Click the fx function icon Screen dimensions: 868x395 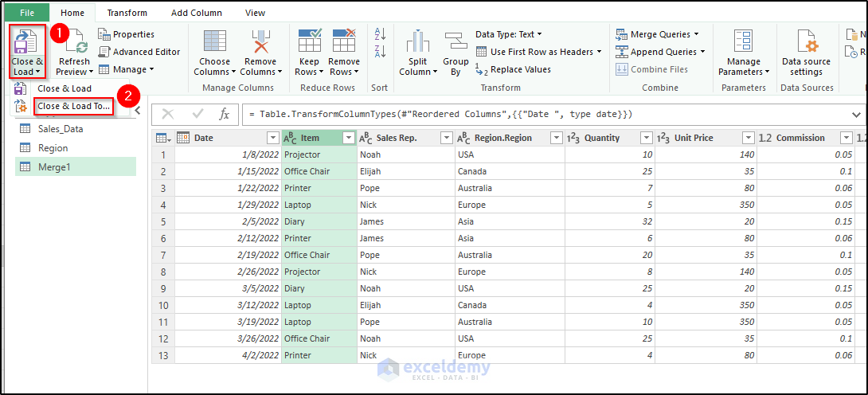click(225, 114)
